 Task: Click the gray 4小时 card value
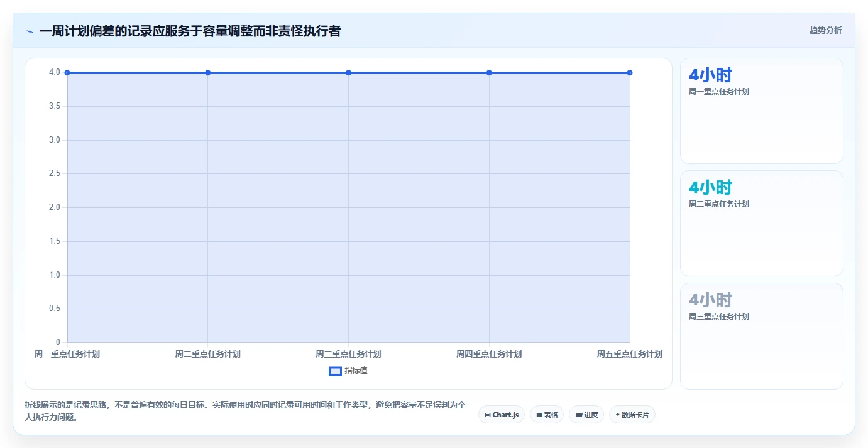click(x=710, y=300)
